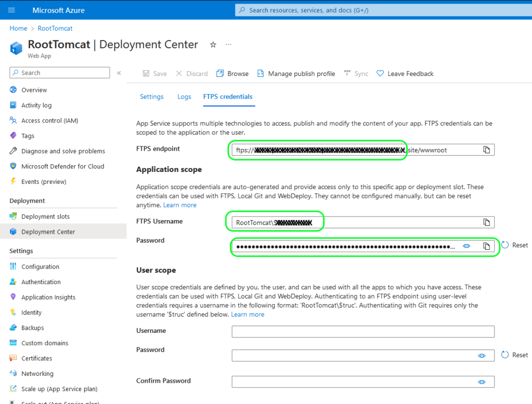Copy the FTPS Username to clipboard
This screenshot has width=532, height=404.
(x=486, y=222)
